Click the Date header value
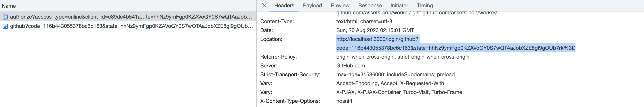This screenshot has height=107, width=644. [375, 30]
